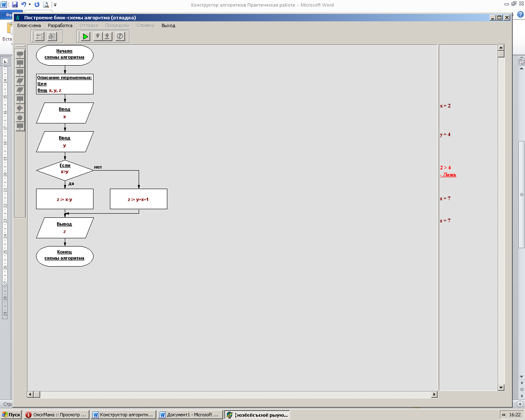
Task: Open the Отладка menu
Action: click(x=89, y=25)
